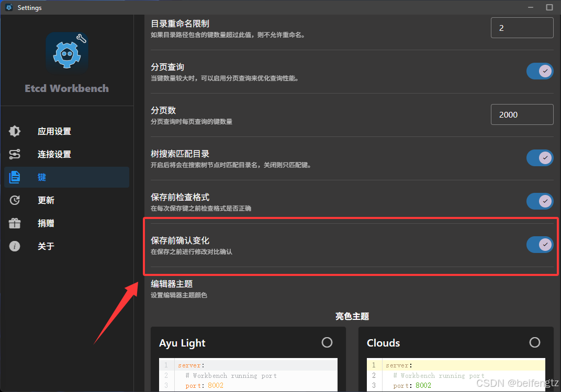
Task: Click the 在保存之前进行修改对比确认 description
Action: point(192,251)
